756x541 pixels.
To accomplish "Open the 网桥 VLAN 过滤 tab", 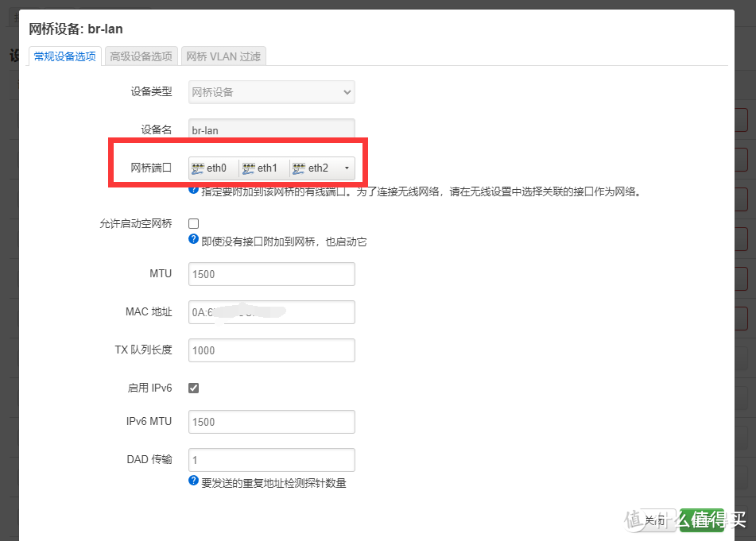I will [x=223, y=56].
